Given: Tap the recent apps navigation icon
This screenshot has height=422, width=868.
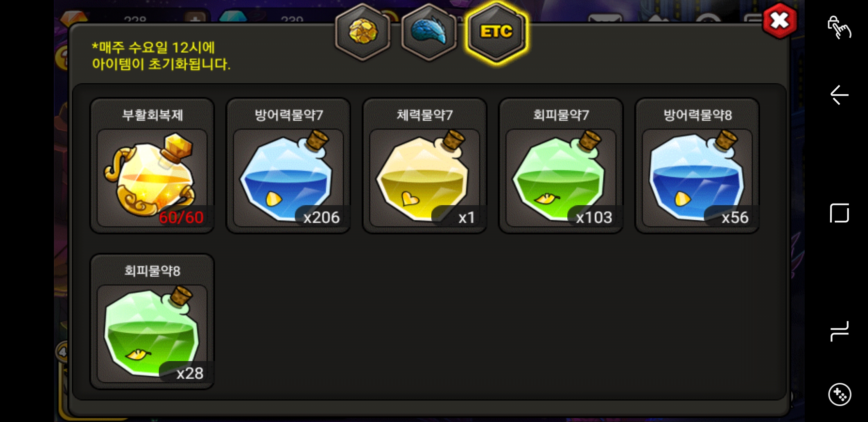Looking at the screenshot, I should pos(839,331).
